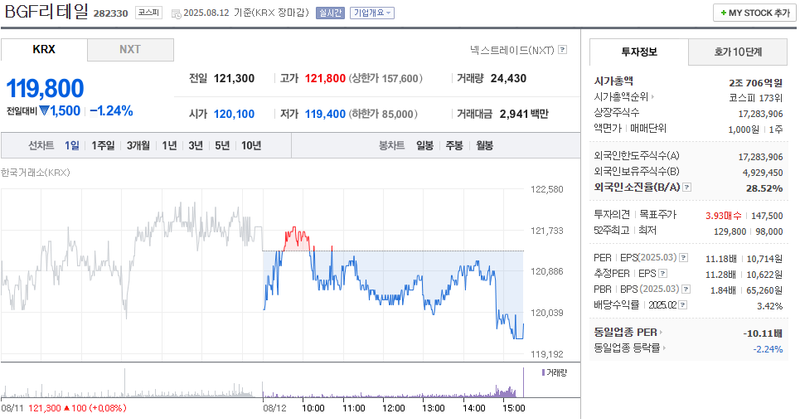Show the 일봉 candlestick chart
Viewport: 800px width, 419px height.
click(424, 145)
